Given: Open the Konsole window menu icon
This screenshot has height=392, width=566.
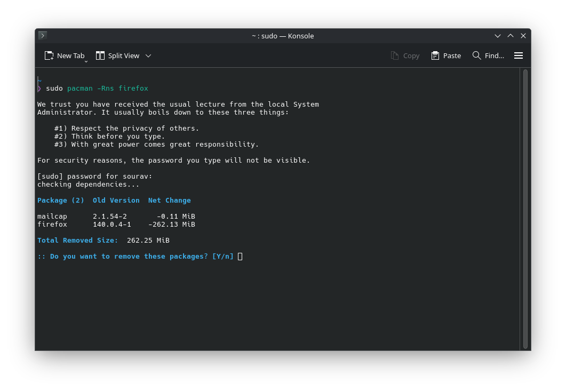Looking at the screenshot, I should [x=43, y=36].
